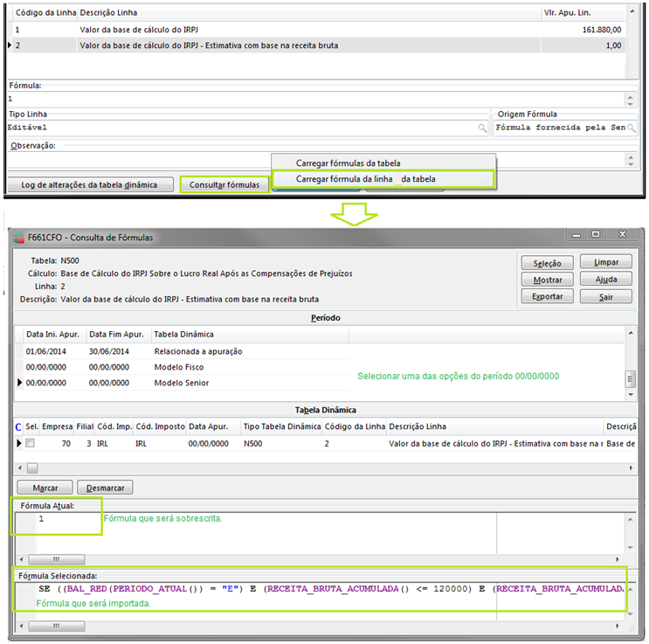Click scroll down arrow of Período list

631,394
